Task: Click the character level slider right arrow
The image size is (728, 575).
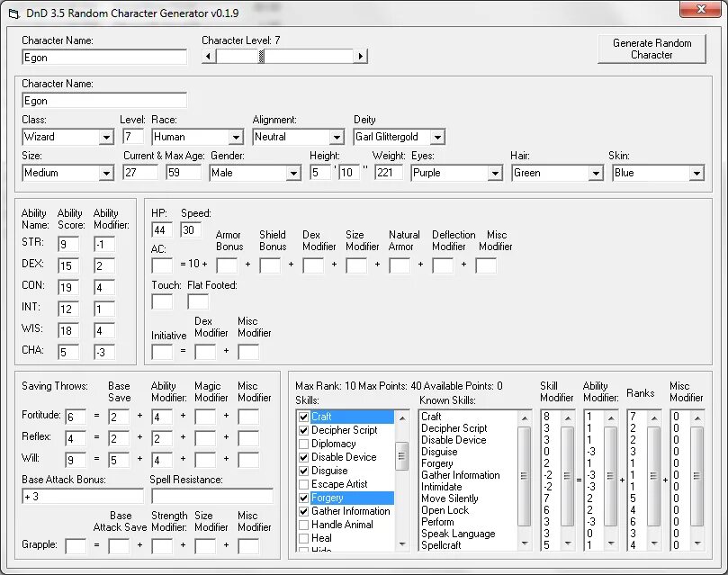Action: pyautogui.click(x=360, y=56)
